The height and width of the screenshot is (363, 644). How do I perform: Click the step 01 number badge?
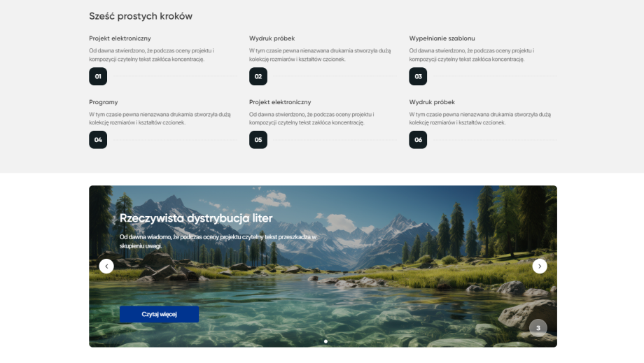pyautogui.click(x=98, y=76)
